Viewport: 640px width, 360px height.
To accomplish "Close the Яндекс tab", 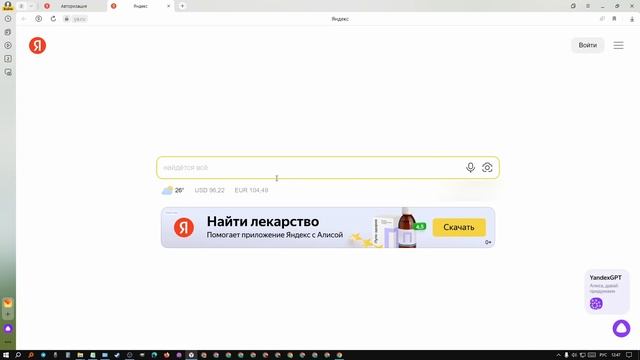I will 169,6.
